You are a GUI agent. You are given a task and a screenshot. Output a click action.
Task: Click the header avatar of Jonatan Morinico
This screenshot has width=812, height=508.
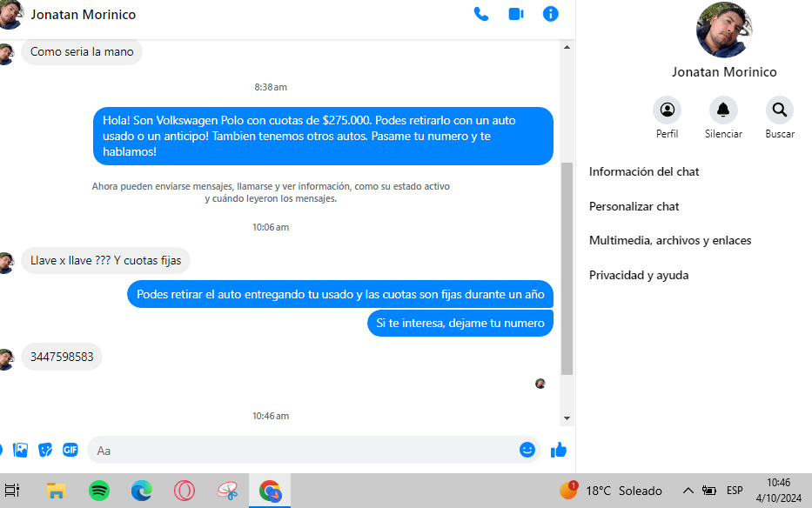[x=10, y=15]
